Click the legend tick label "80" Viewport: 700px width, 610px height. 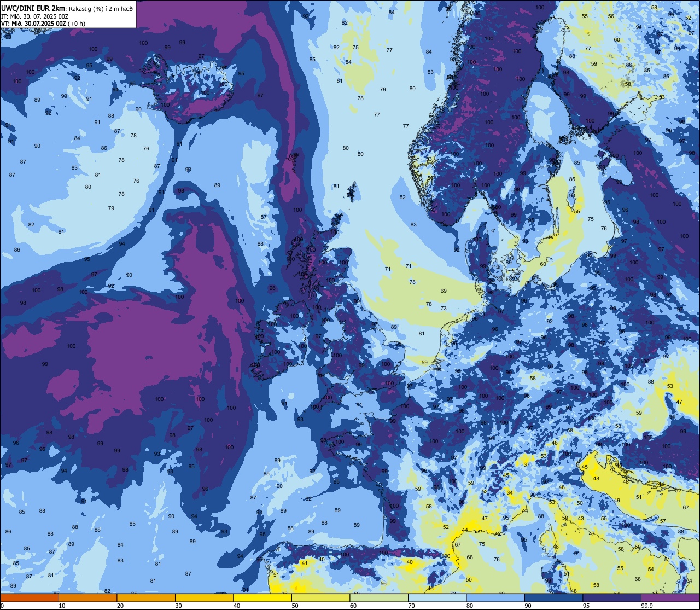coord(470,606)
